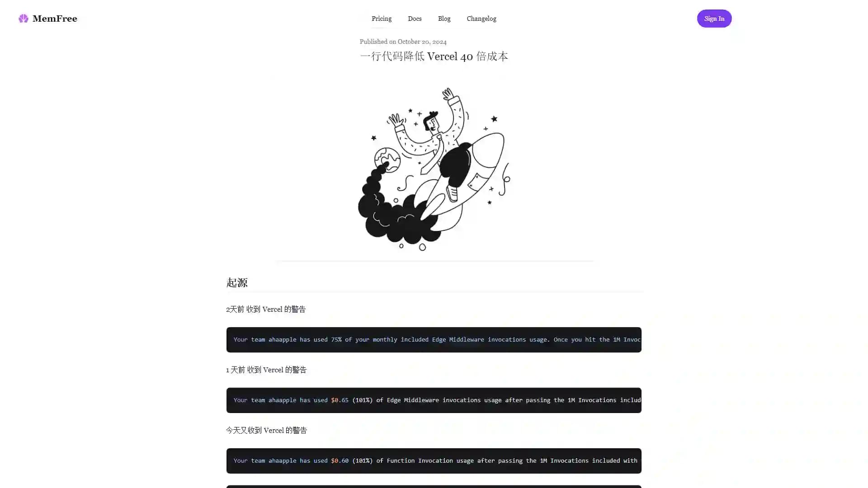
Task: Click the purple star icon beside MemFree
Action: (x=23, y=19)
